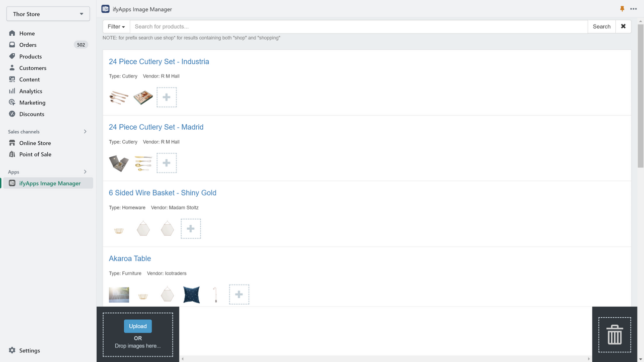Click the Upload button
The width and height of the screenshot is (644, 362).
137,326
